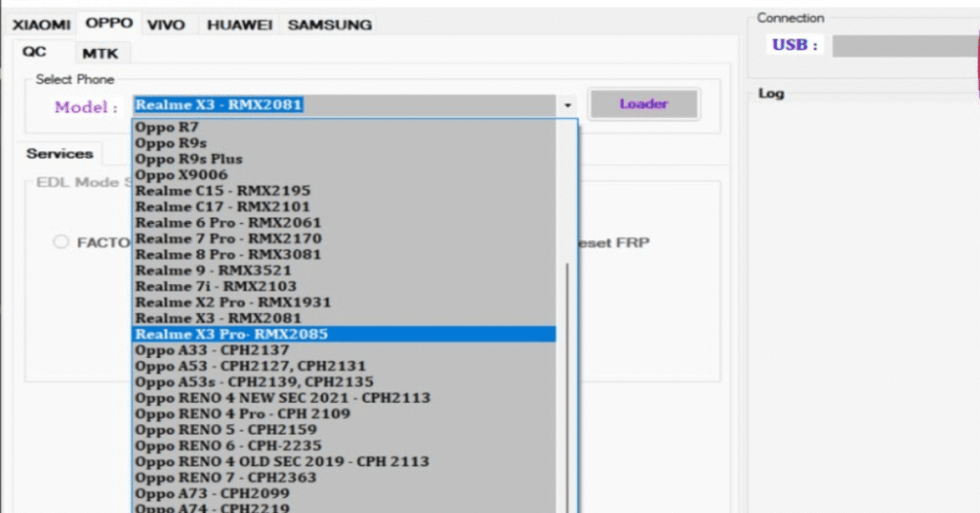
Task: Pick Oppo A53 - CPH2127, CPH2131
Action: [x=345, y=367]
